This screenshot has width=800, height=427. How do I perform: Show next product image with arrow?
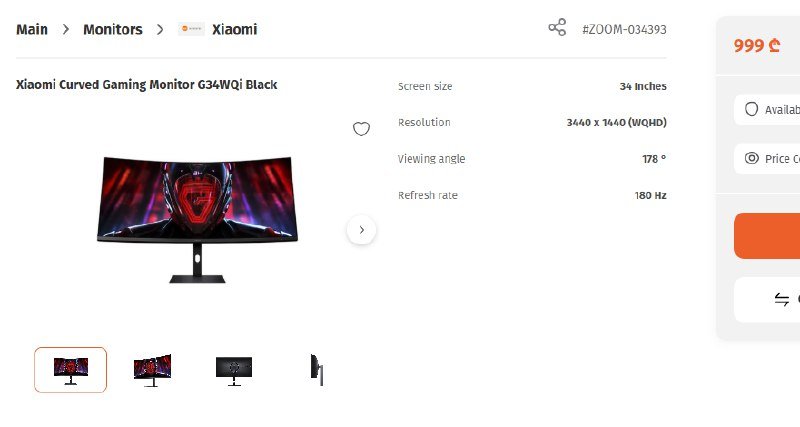click(x=361, y=230)
